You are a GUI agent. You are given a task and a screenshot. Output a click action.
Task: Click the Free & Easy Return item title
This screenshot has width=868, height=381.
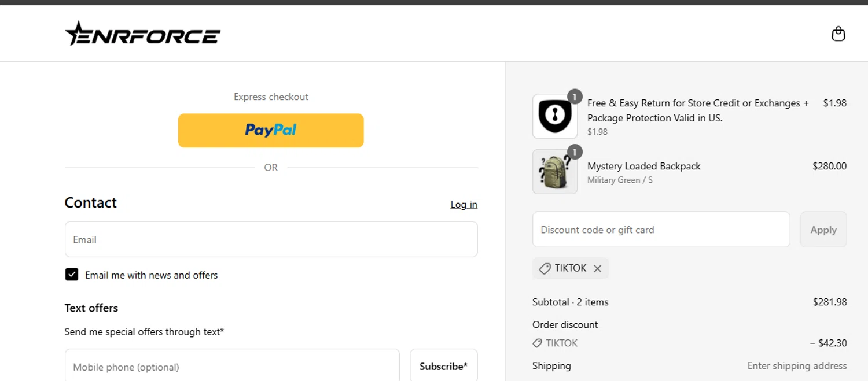698,110
